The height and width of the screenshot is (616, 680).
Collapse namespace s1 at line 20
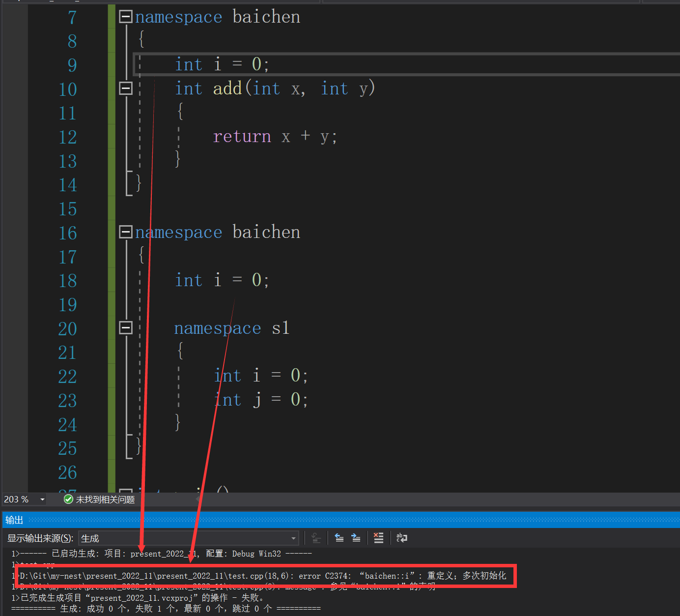(126, 328)
